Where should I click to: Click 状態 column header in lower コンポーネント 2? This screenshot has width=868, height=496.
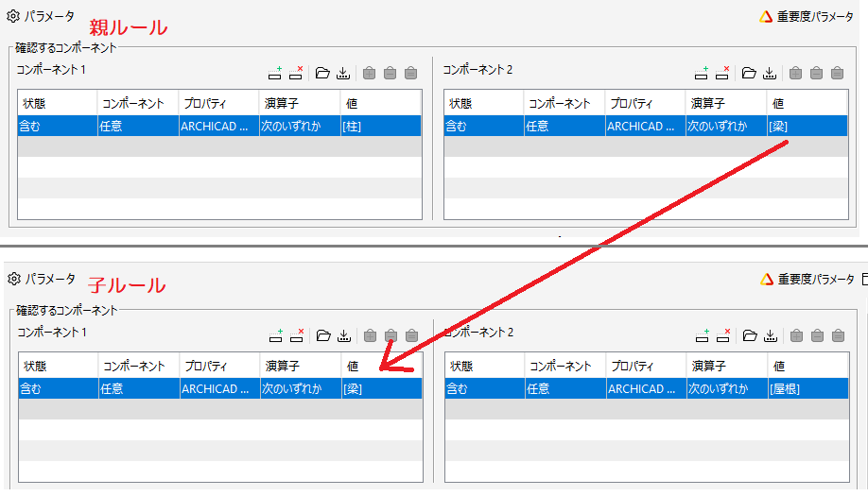(x=485, y=366)
